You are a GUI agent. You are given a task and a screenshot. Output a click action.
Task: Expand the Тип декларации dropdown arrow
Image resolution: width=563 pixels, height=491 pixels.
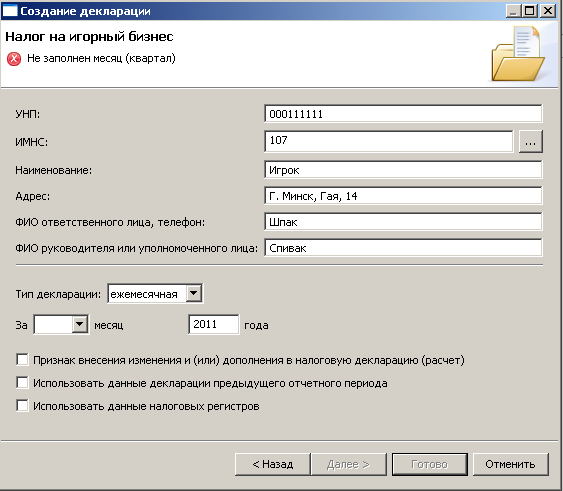pos(194,293)
